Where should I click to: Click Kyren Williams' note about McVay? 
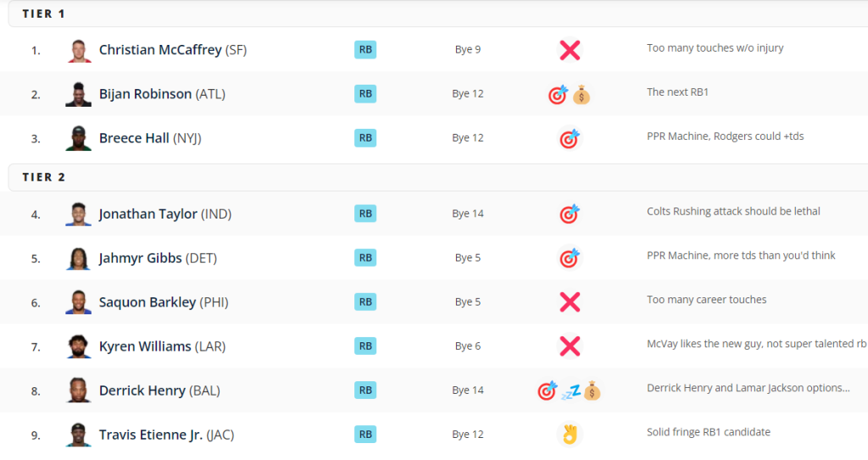pyautogui.click(x=756, y=344)
